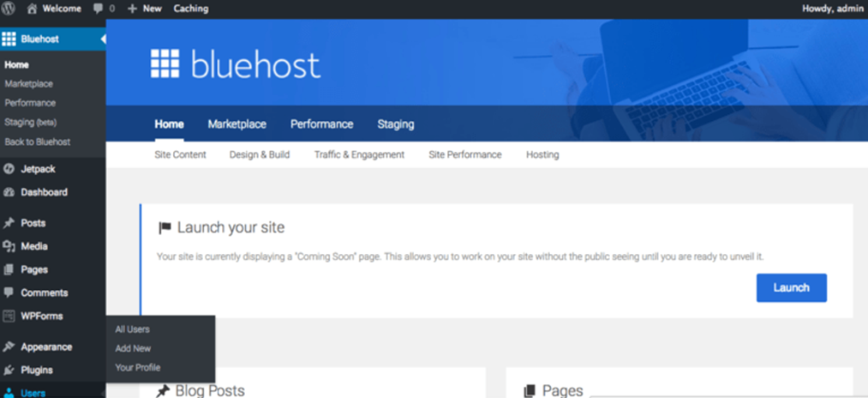This screenshot has width=868, height=398.
Task: Jump to Hosting section
Action: point(542,154)
